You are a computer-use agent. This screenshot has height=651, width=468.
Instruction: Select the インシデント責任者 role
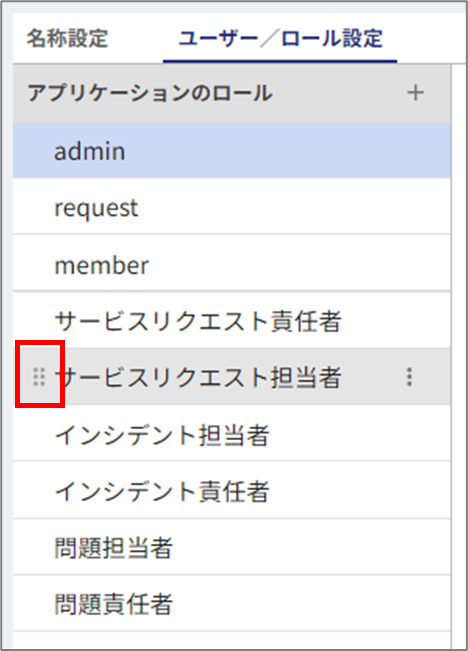[x=232, y=491]
